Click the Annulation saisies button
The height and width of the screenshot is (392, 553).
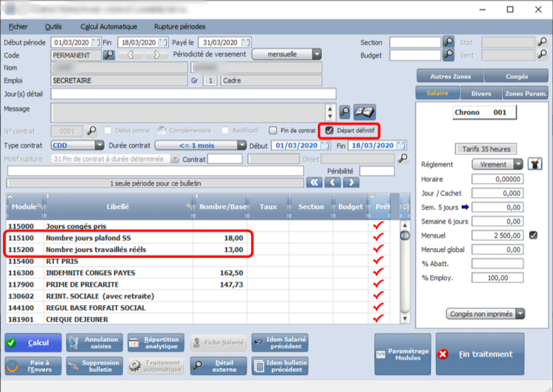[95, 342]
